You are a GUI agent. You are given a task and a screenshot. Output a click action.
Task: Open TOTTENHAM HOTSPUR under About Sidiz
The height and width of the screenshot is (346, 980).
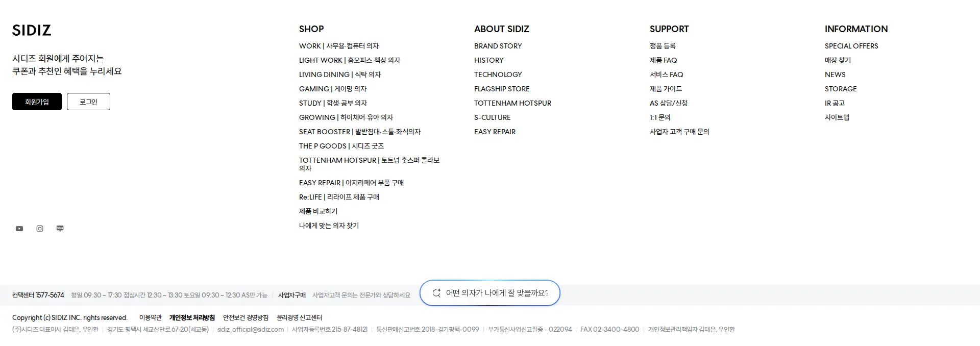512,103
